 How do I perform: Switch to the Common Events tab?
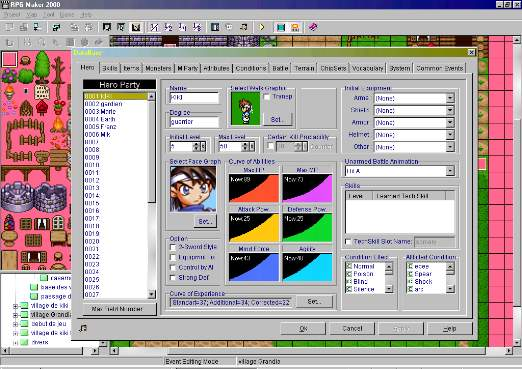[440, 68]
